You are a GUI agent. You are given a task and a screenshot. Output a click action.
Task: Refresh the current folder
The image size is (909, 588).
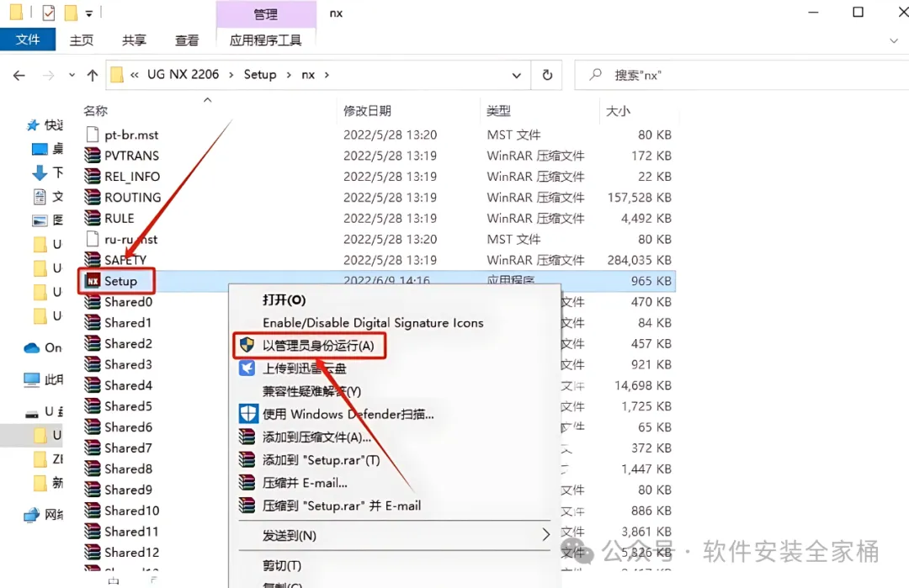547,76
